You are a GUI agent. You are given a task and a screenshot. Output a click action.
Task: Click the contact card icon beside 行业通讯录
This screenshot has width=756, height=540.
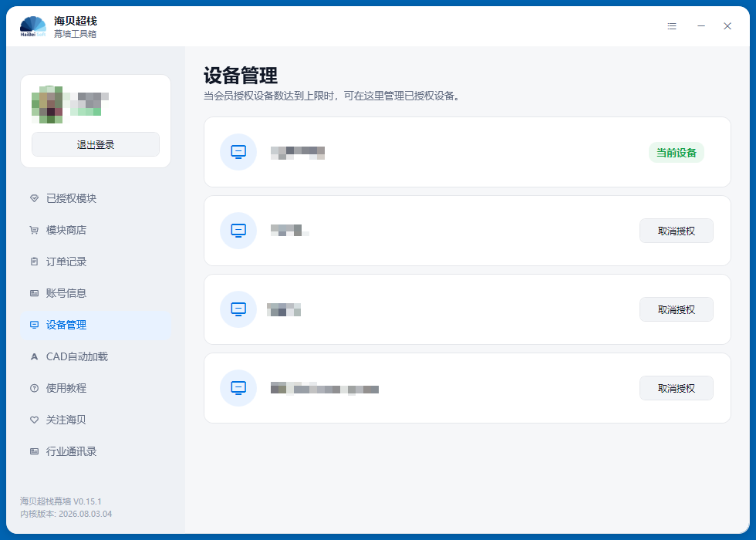pyautogui.click(x=34, y=451)
